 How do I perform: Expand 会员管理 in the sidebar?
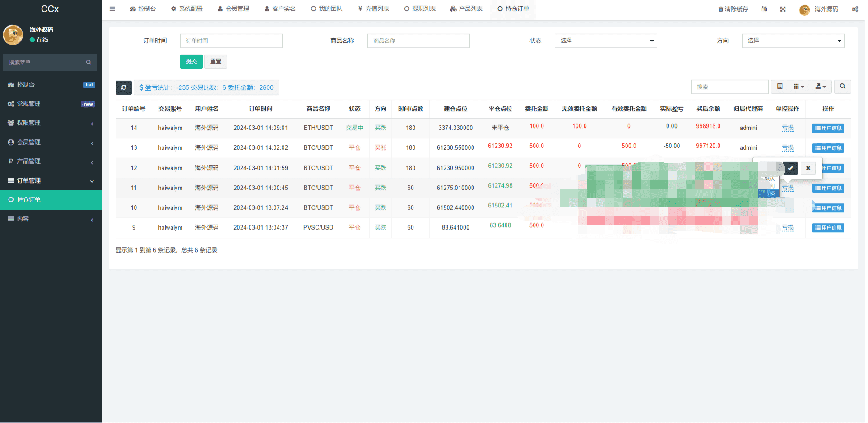click(51, 142)
